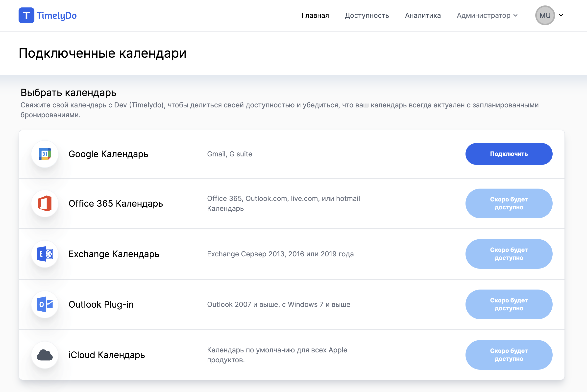This screenshot has width=587, height=392.
Task: Click the Apple продуктов description text
Action: 277,355
